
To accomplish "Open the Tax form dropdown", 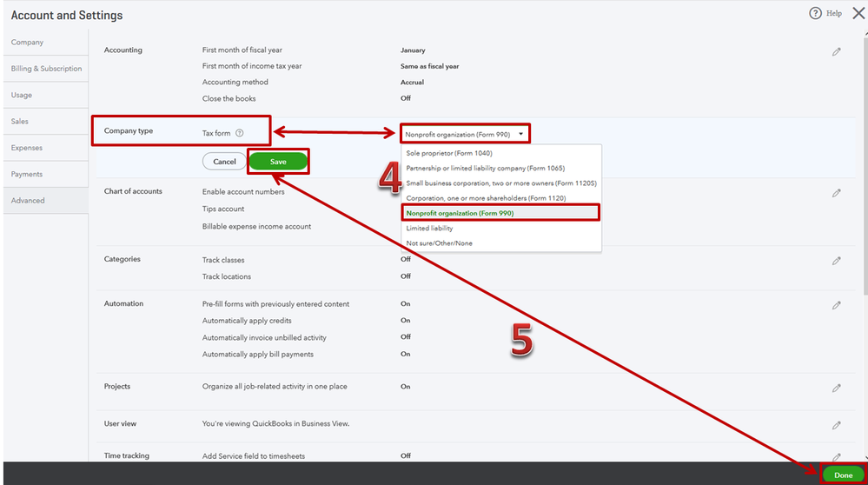I will click(465, 134).
